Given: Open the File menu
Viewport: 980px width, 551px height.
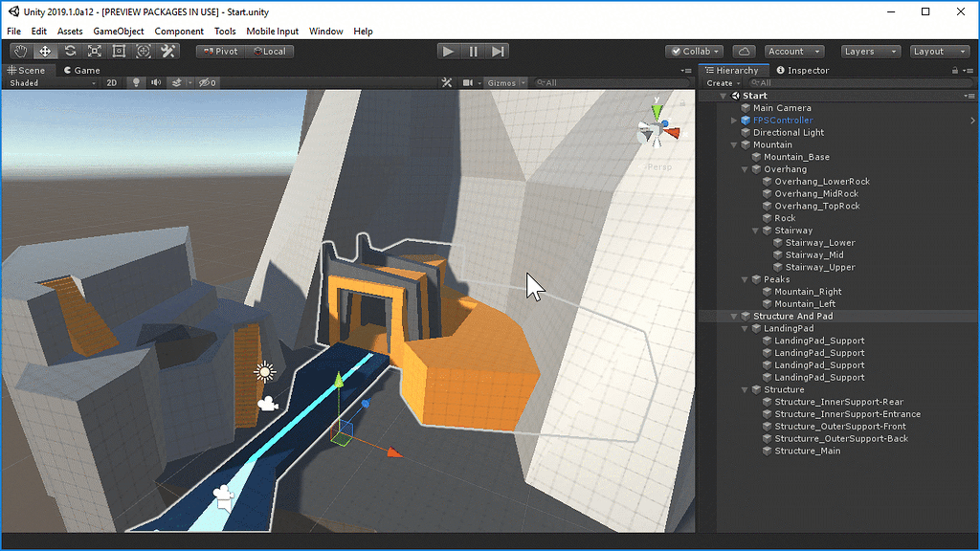Looking at the screenshot, I should click(x=13, y=32).
